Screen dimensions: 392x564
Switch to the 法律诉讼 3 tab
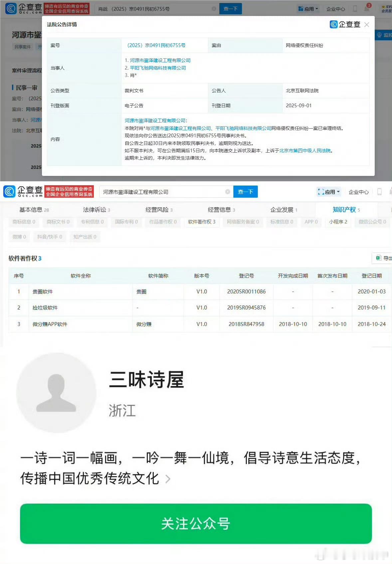[97, 210]
